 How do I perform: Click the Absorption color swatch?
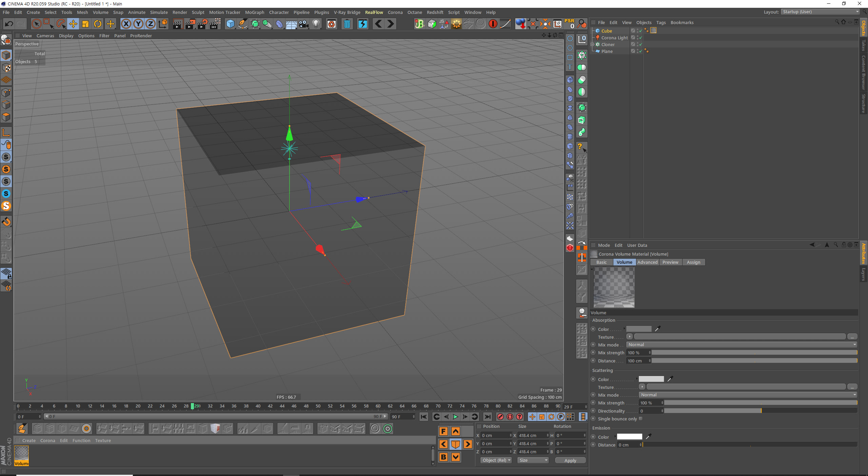pos(639,329)
